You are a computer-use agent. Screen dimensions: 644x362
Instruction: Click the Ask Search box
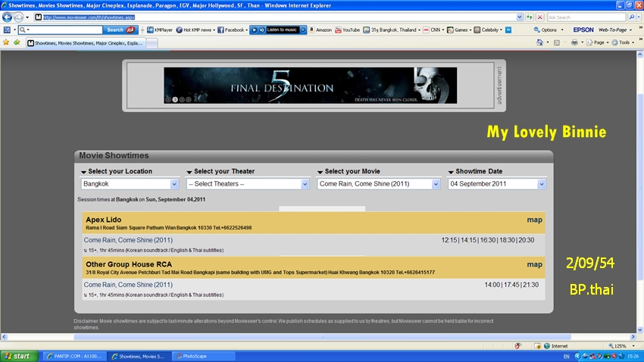pos(586,17)
